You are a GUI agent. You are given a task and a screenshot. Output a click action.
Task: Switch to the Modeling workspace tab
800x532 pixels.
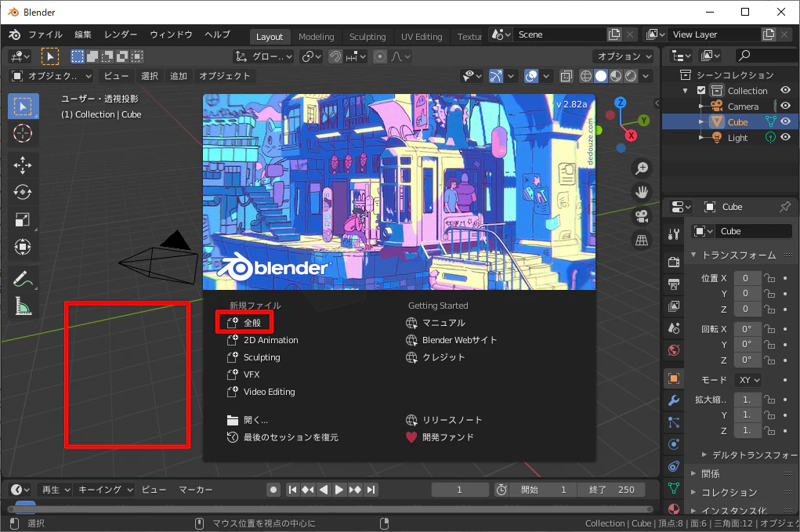[x=317, y=36]
